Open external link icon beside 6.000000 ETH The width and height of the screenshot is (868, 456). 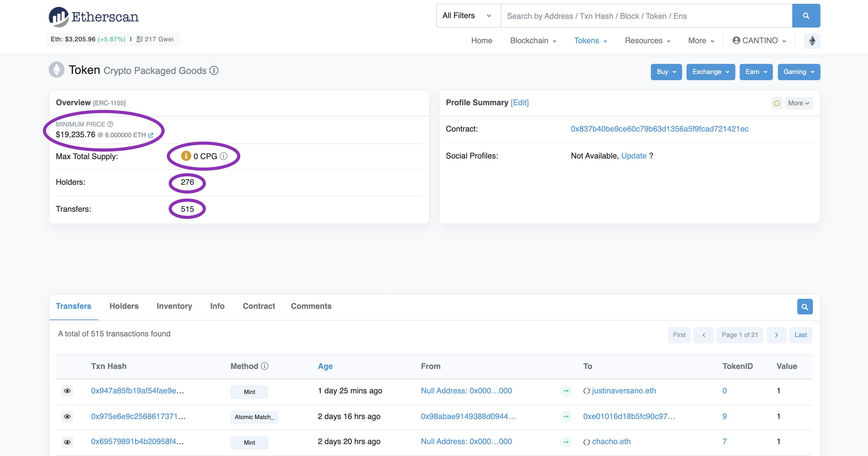(x=151, y=135)
